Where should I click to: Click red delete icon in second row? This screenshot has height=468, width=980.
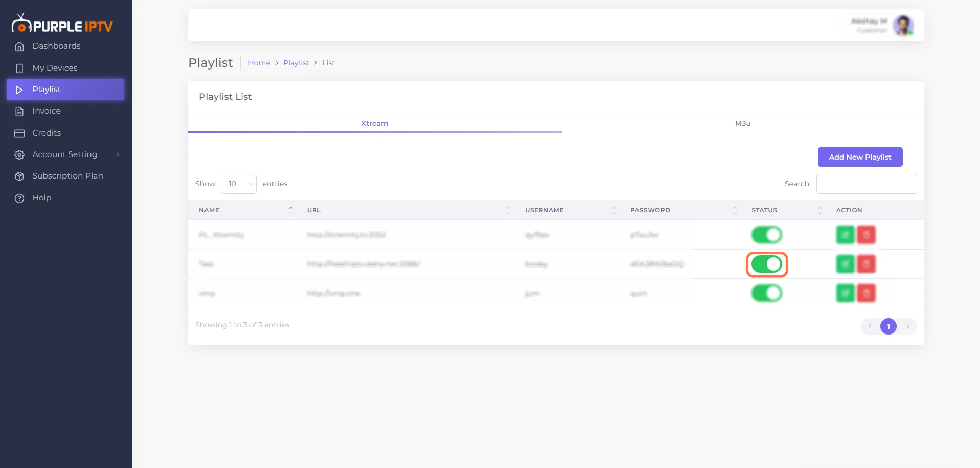866,264
